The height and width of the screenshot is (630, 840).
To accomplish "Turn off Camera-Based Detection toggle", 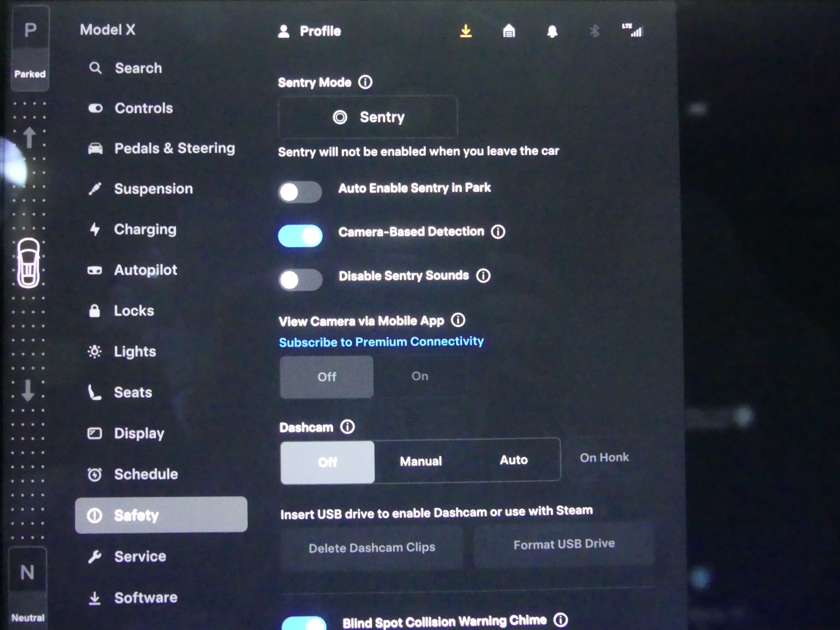I will [x=300, y=236].
